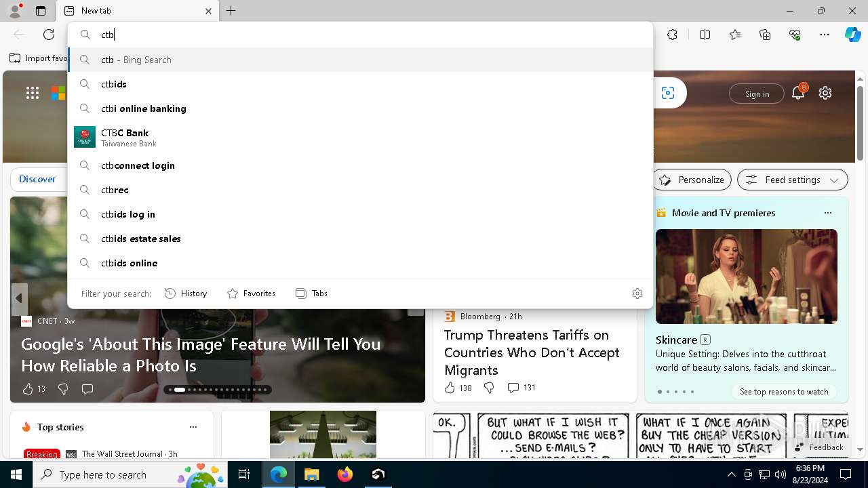
Task: Open the volume speaker tray icon
Action: (780, 474)
